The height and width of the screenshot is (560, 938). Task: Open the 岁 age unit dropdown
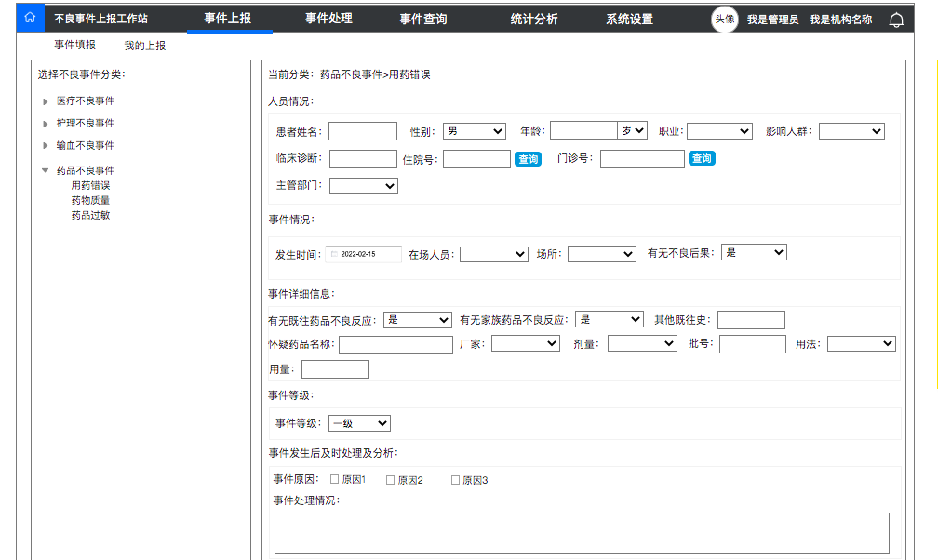633,130
